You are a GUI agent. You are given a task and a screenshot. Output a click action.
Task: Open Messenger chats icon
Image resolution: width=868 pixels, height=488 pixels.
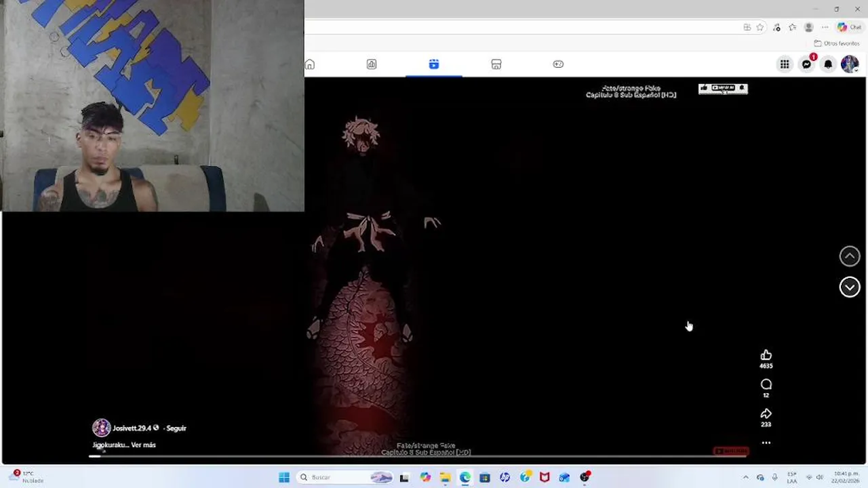[806, 64]
